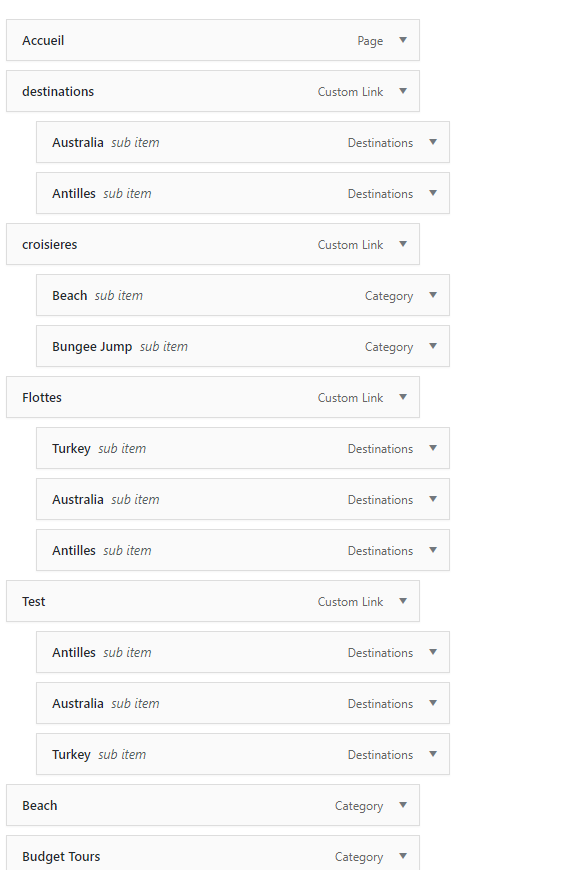
Task: Select Bungee Jump sub item bar
Action: (x=243, y=347)
